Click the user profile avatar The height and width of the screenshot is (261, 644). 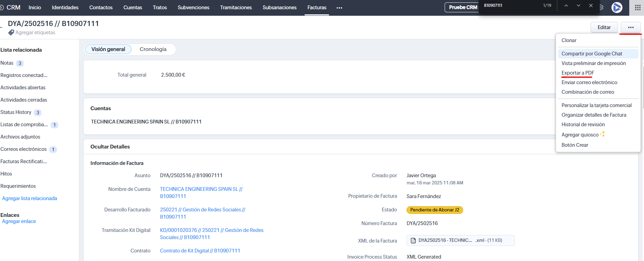[617, 8]
